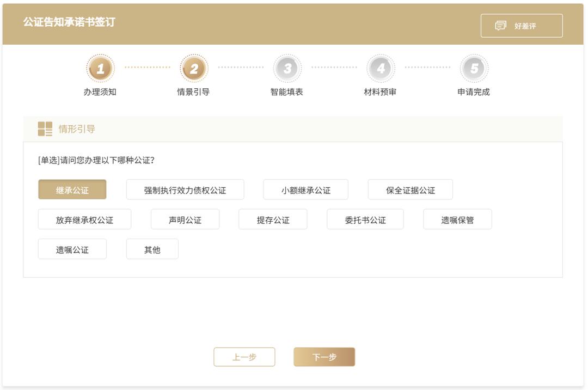The image size is (588, 390).
Task: Pick the 保全证据公证 option
Action: tap(411, 190)
